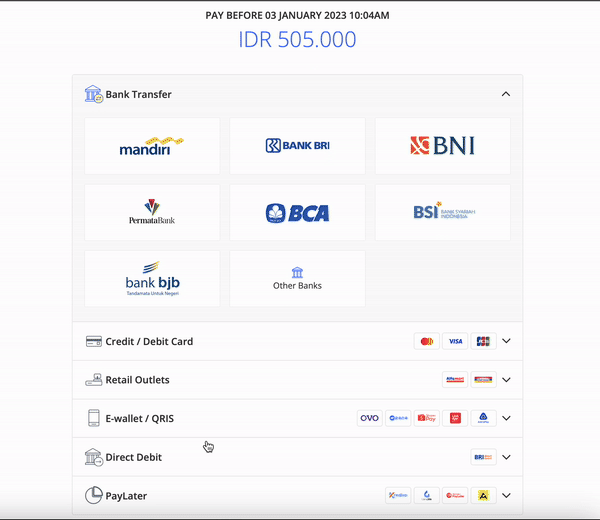
Task: Click the BRI direct debit logo badge
Action: coord(483,457)
